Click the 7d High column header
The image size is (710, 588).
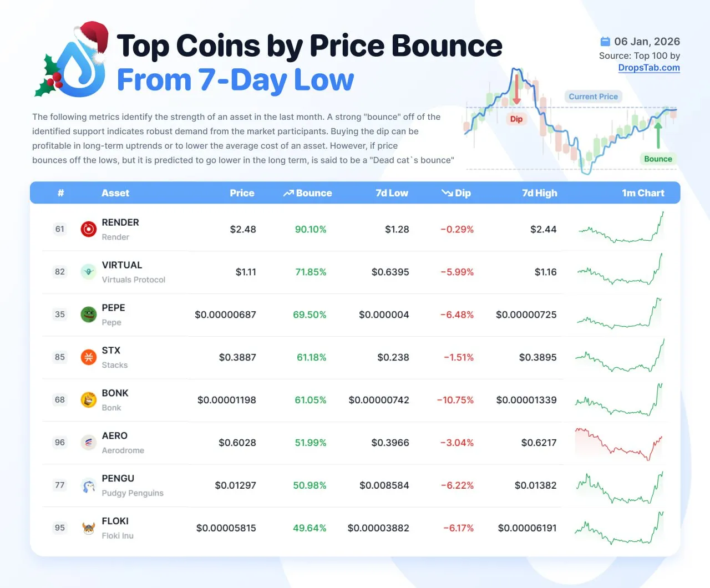coord(539,193)
